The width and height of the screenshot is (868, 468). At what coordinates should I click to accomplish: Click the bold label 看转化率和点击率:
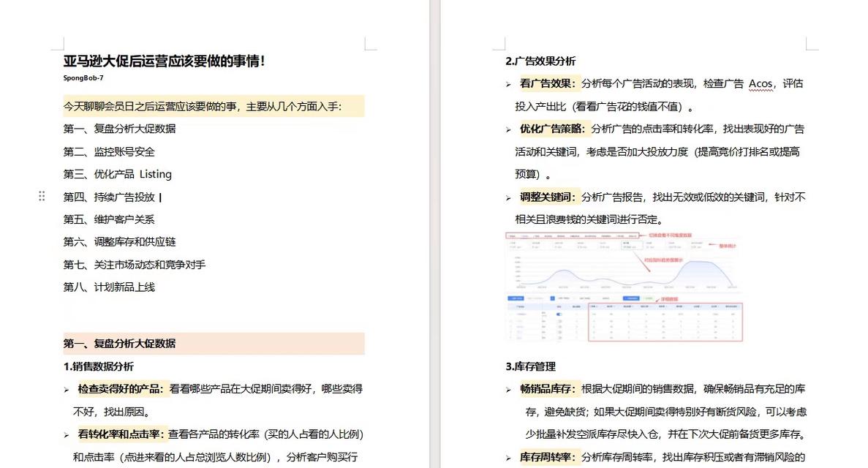coord(120,434)
